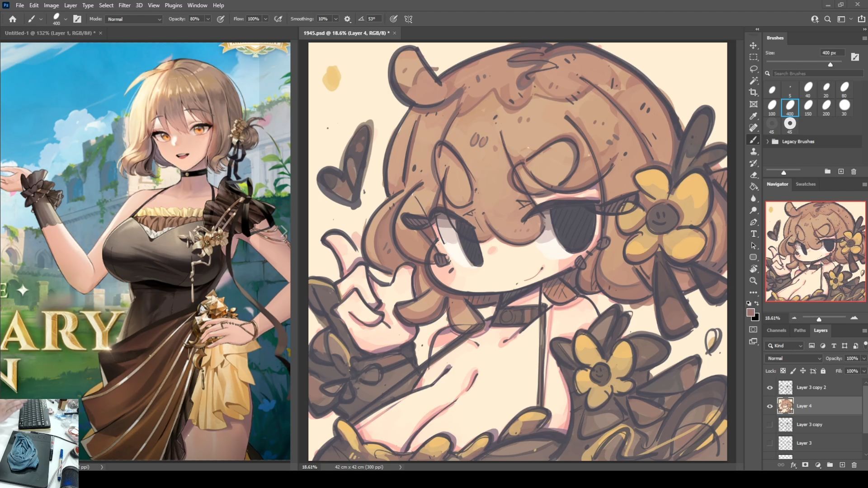Select the Eyedropper tool

click(753, 116)
